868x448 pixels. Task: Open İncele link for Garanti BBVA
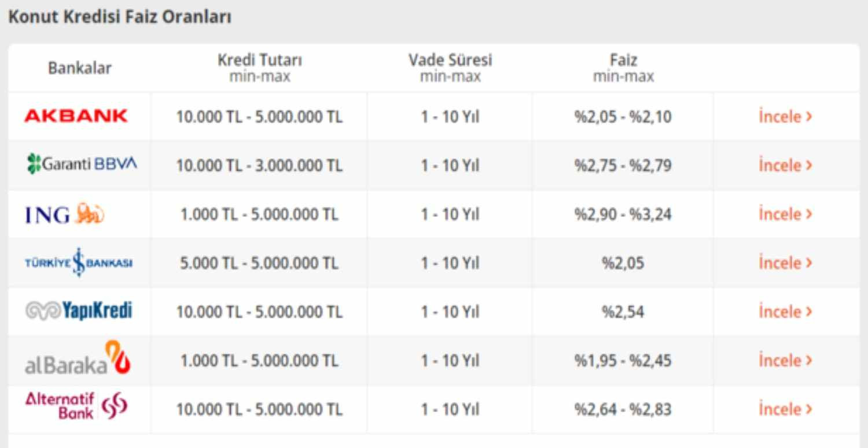coord(785,165)
